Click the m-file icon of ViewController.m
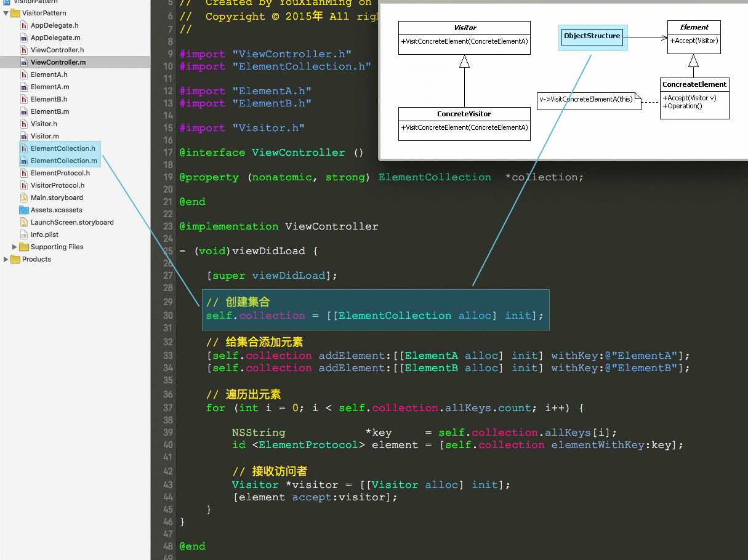 tap(24, 62)
